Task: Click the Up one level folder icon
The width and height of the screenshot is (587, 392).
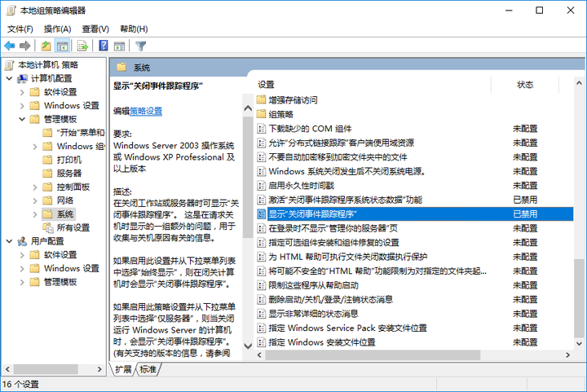Action: [x=46, y=46]
